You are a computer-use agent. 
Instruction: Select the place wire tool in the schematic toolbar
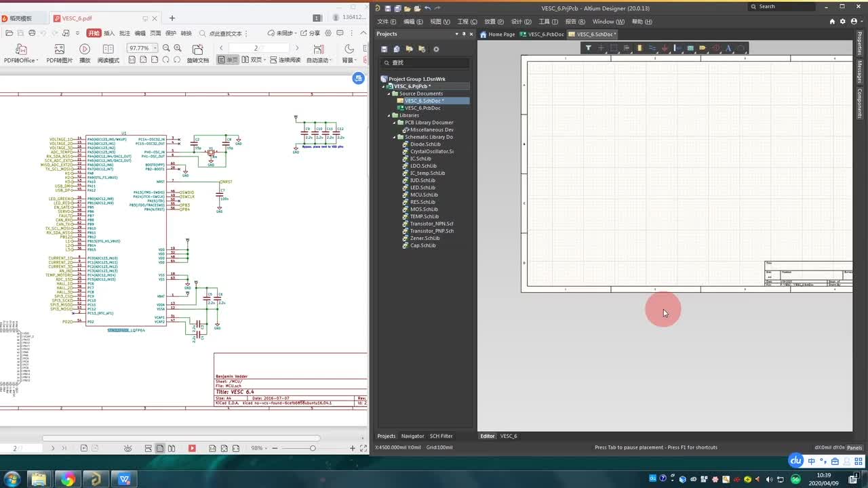(652, 48)
